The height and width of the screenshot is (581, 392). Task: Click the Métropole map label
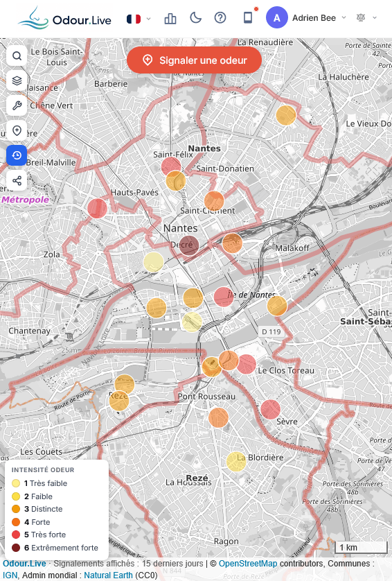pyautogui.click(x=25, y=200)
